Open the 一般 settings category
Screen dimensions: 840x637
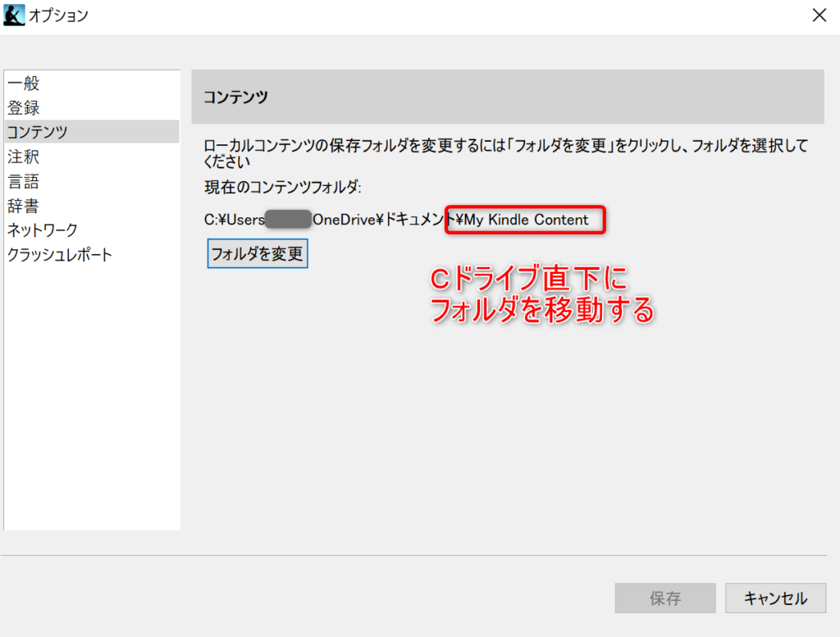92,83
